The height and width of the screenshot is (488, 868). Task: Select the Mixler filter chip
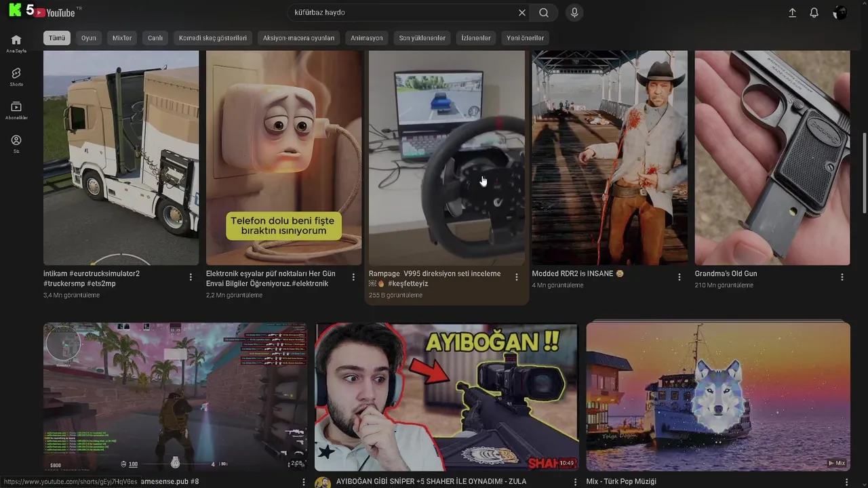[x=122, y=38]
